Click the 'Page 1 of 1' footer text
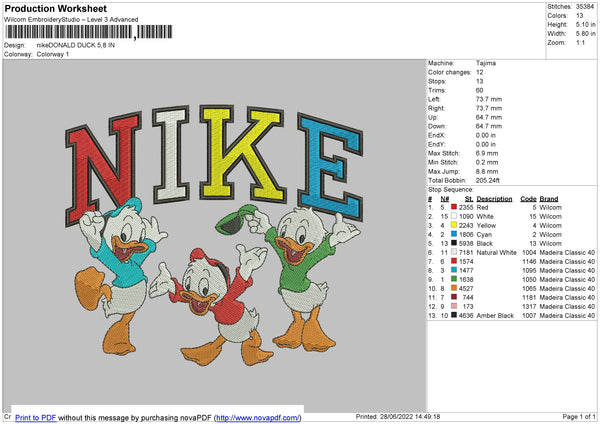 pos(579,416)
